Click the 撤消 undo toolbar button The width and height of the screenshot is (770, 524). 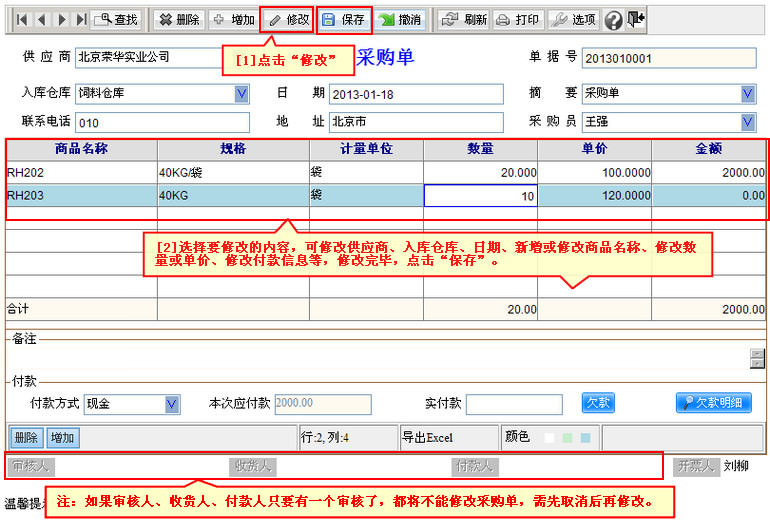coord(401,19)
